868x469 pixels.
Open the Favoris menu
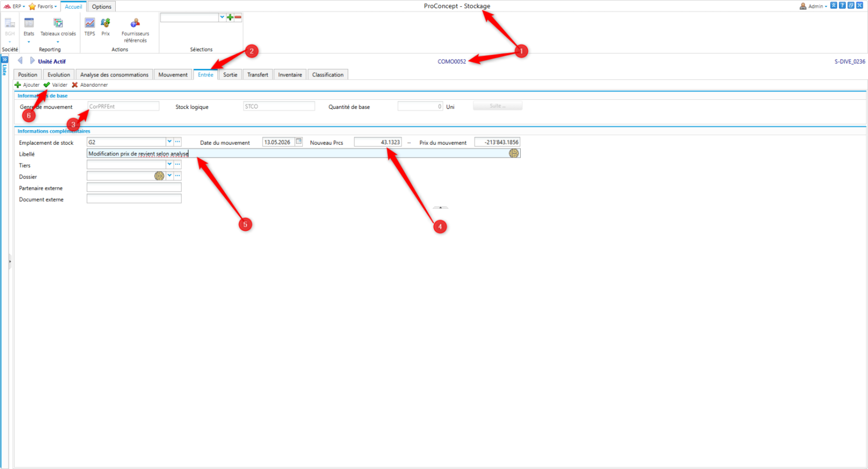click(x=43, y=6)
